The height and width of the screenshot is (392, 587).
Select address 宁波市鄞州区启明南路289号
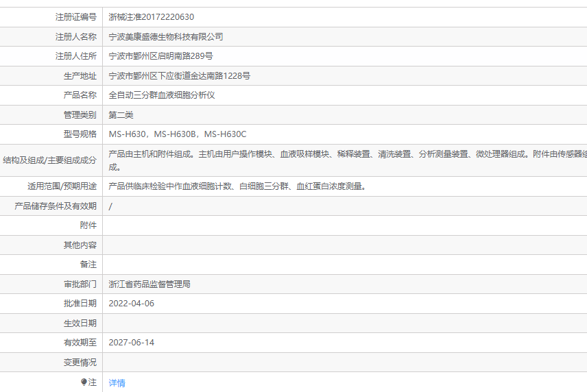point(160,56)
